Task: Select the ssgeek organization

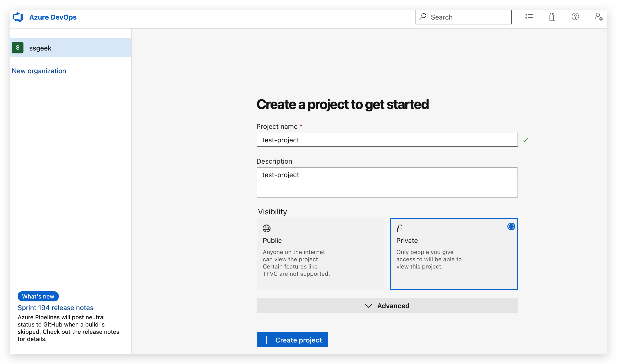Action: tap(70, 48)
